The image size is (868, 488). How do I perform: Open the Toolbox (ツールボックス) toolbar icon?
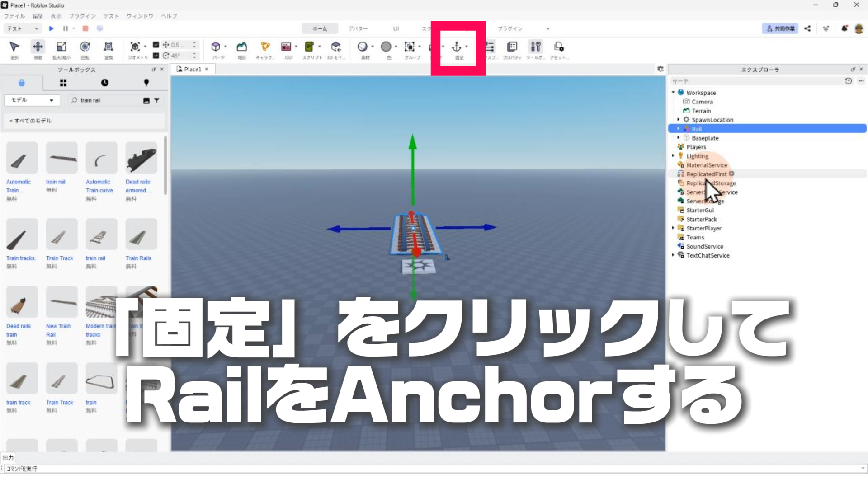pos(535,47)
